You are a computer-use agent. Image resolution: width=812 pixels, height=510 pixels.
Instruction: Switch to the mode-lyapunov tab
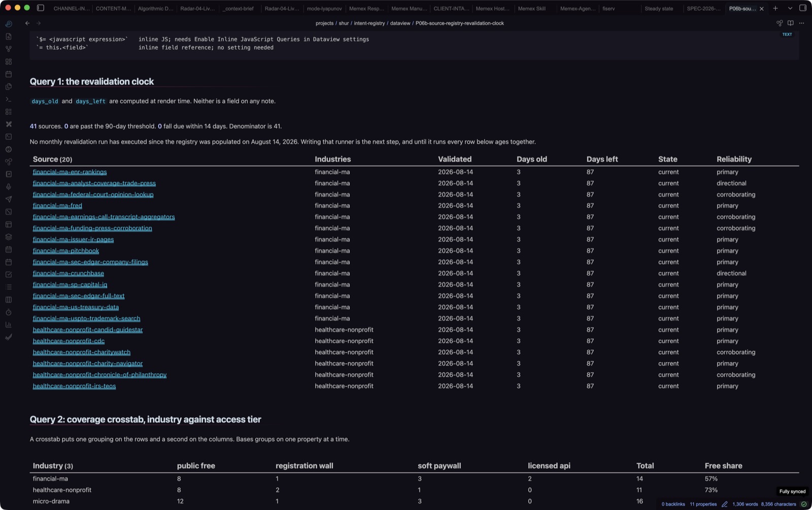click(x=324, y=9)
